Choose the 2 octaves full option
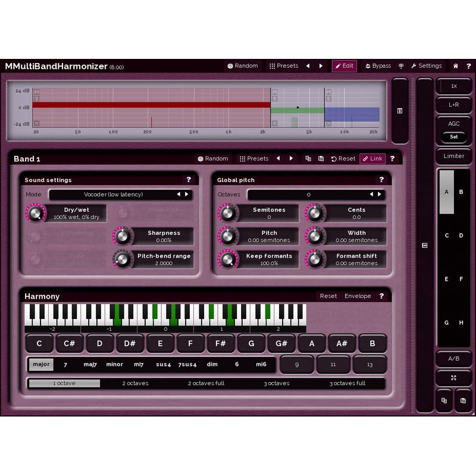This screenshot has width=476, height=476. tap(206, 383)
